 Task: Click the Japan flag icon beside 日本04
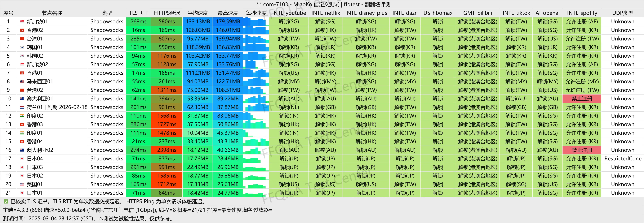pyautogui.click(x=22, y=159)
